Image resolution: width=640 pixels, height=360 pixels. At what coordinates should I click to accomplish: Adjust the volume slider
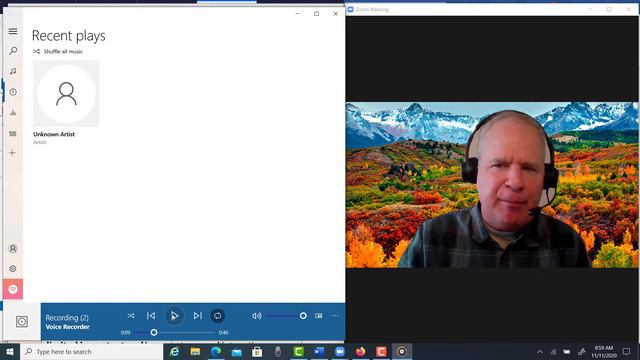(x=287, y=316)
